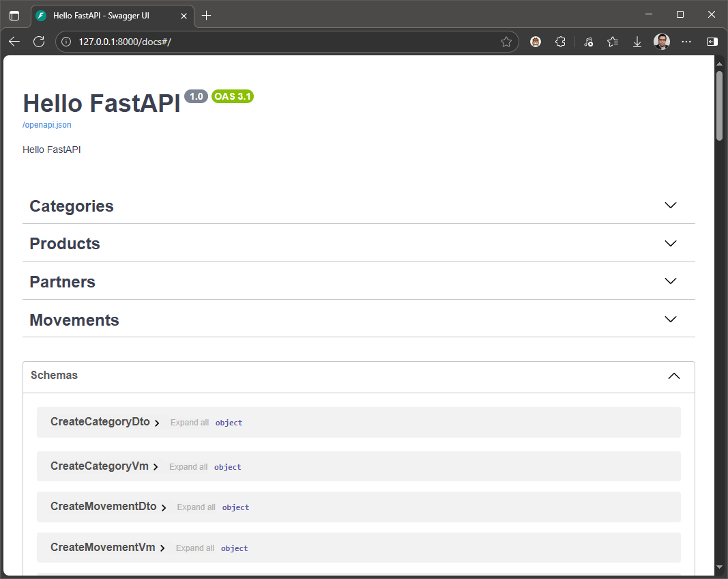Maximize the browser window
Viewport: 728px width, 579px height.
(680, 14)
